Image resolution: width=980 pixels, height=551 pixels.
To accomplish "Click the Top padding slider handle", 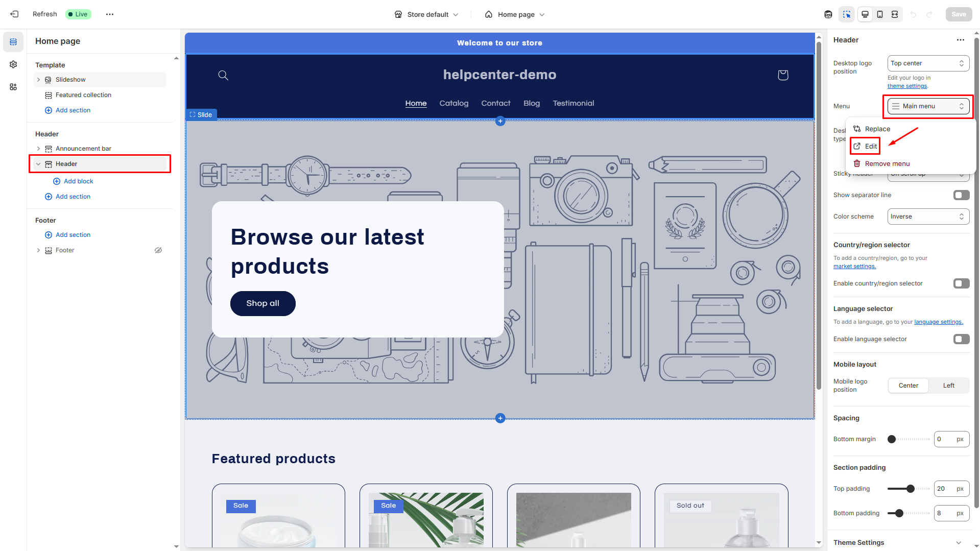I will tap(910, 489).
